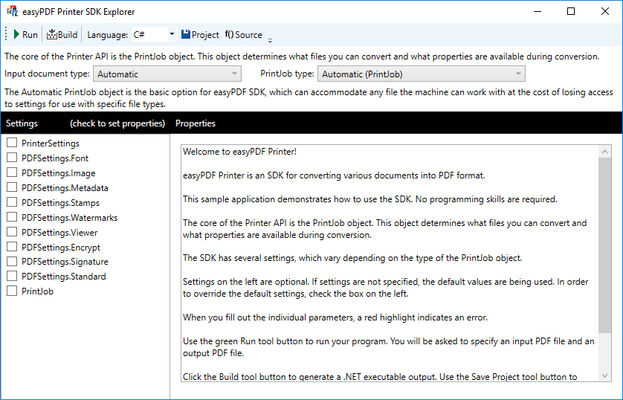Run the program with the green Run button
The image size is (623, 400).
click(25, 35)
